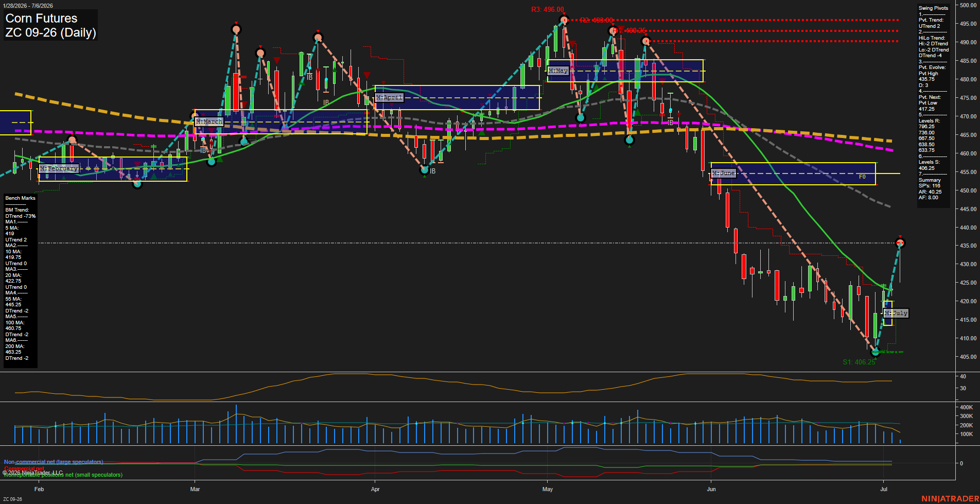
Task: Click the 405.00 price axis label
Action: click(968, 357)
